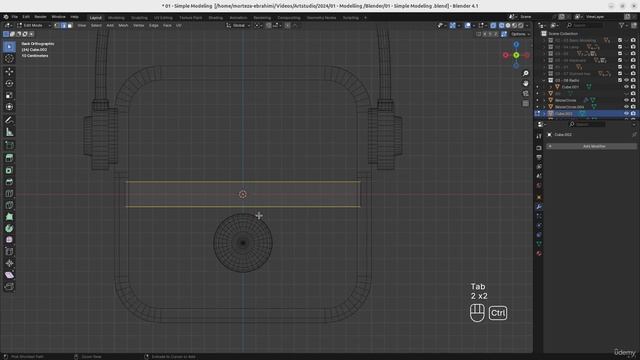Toggle the camera view icon
Screen dimensions: 640x360
[526, 93]
